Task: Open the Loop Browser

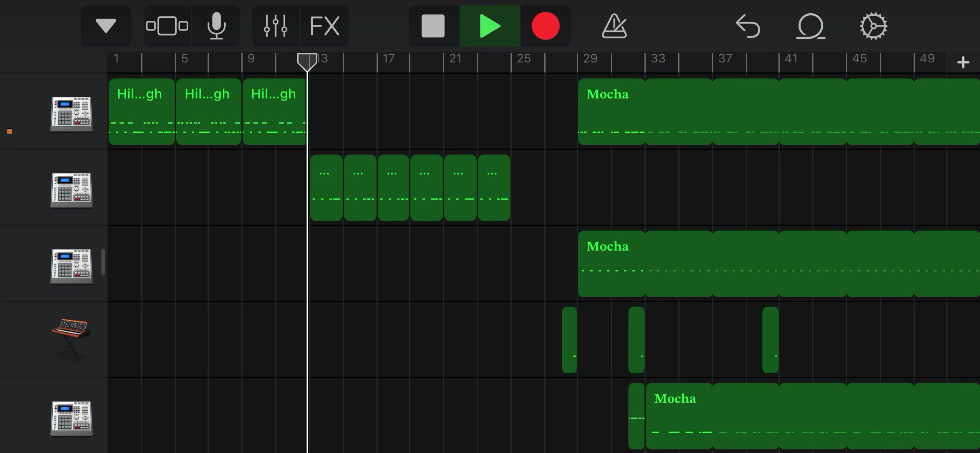Action: tap(811, 26)
